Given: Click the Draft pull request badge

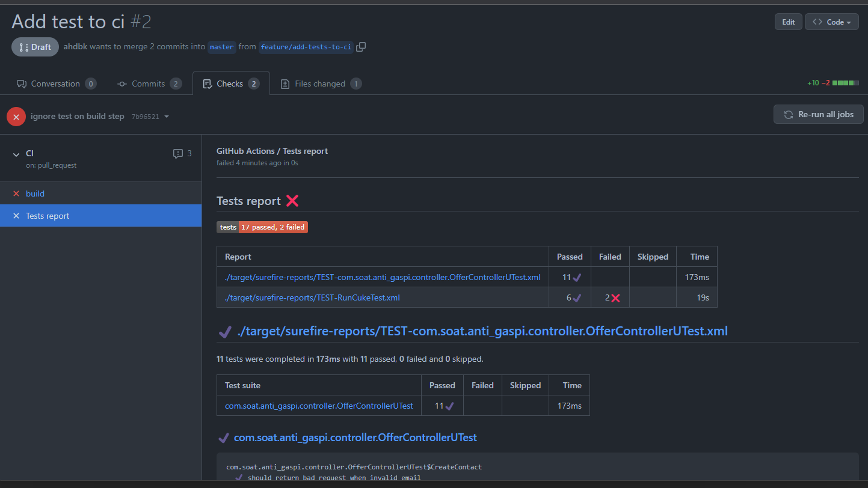Looking at the screenshot, I should (35, 47).
